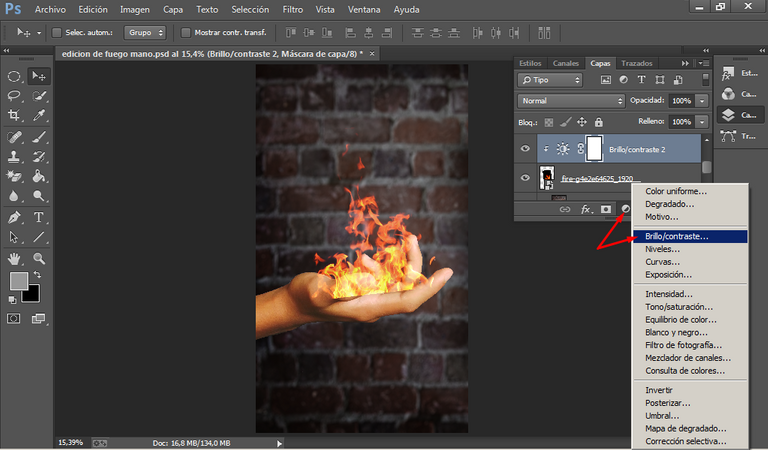Switch to the Trazados tab
Viewport: 768px width, 450px height.
click(637, 63)
